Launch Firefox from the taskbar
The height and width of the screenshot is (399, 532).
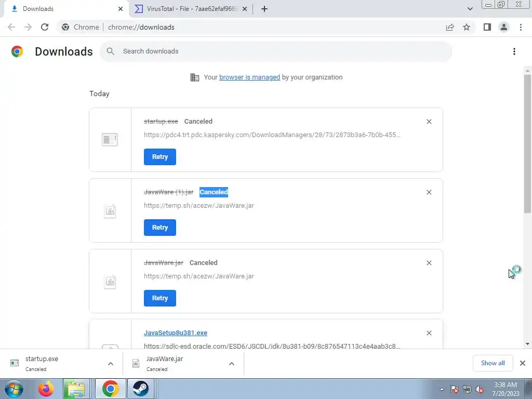(x=46, y=389)
